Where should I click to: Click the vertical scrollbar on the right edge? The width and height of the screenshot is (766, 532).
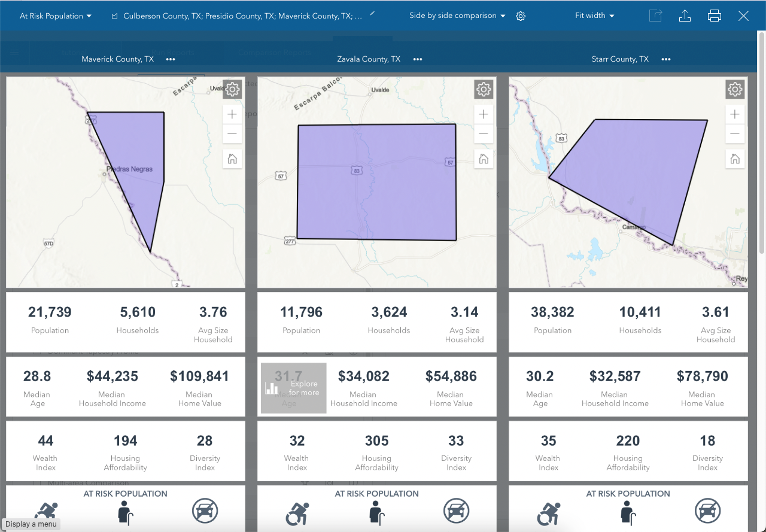point(762,144)
